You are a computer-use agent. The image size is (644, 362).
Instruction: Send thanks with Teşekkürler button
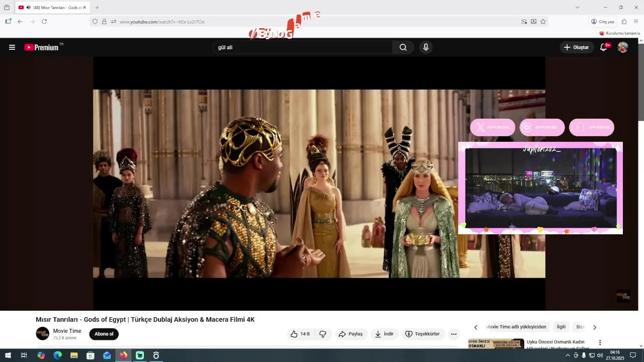[423, 334]
